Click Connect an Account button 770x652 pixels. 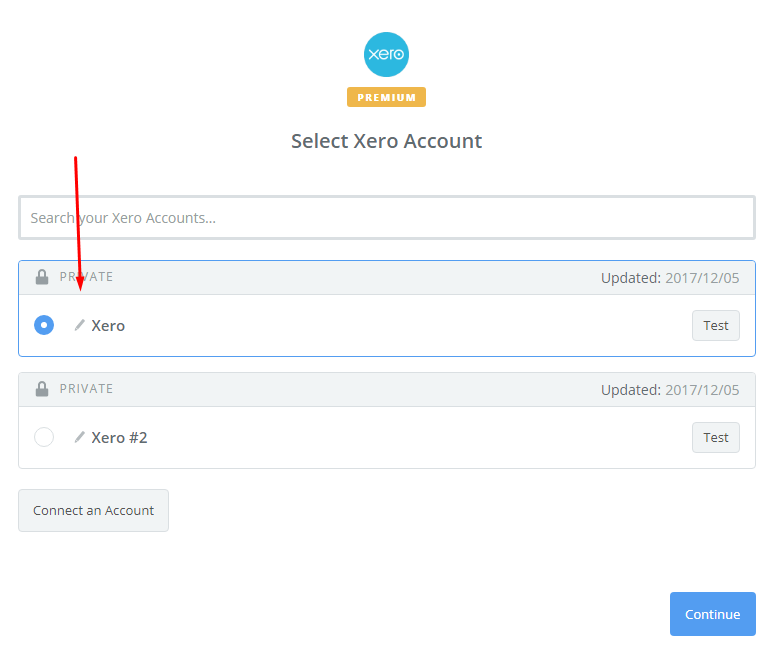(93, 511)
